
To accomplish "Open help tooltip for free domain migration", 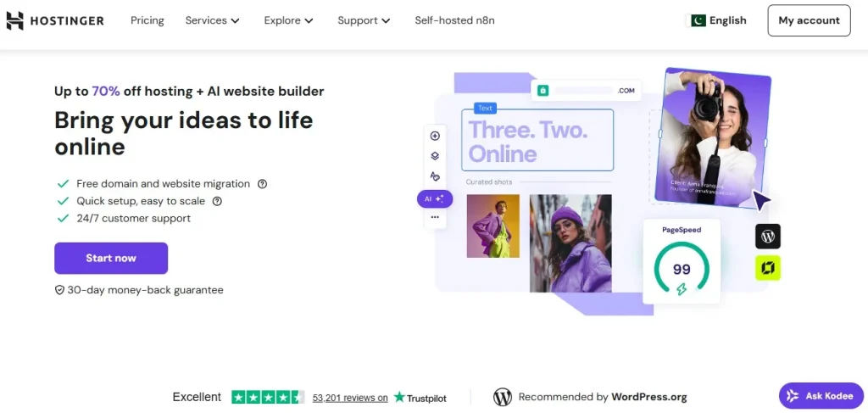I will click(263, 184).
